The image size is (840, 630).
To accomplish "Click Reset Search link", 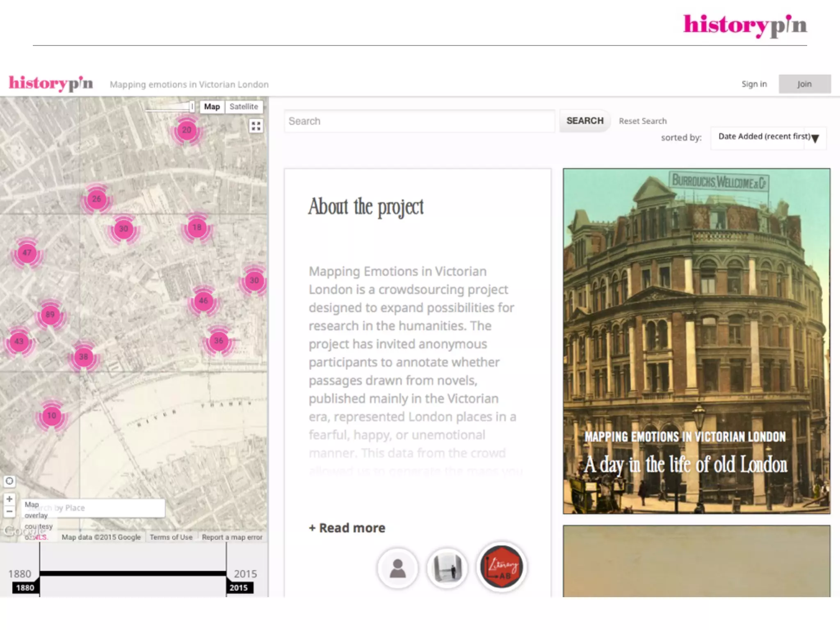I will (643, 121).
